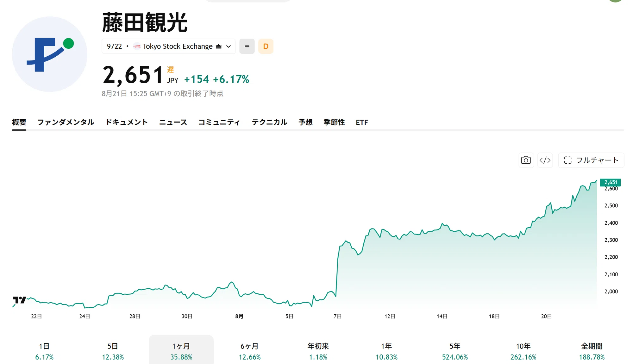Select the 6ヶ月 time range

tap(250, 351)
